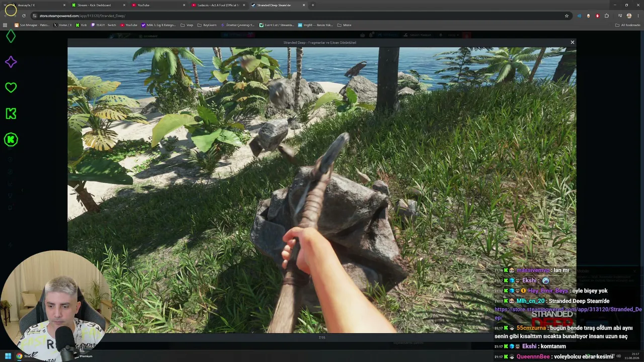Image resolution: width=644 pixels, height=362 pixels.
Task: Open the Home / X bookmark
Action: (x=62, y=25)
